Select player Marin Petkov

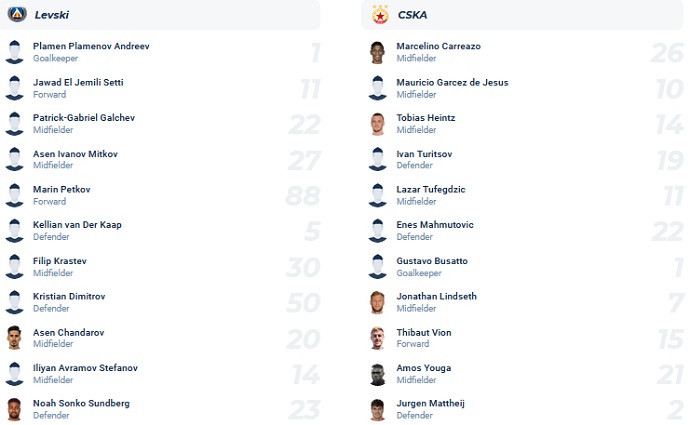62,190
